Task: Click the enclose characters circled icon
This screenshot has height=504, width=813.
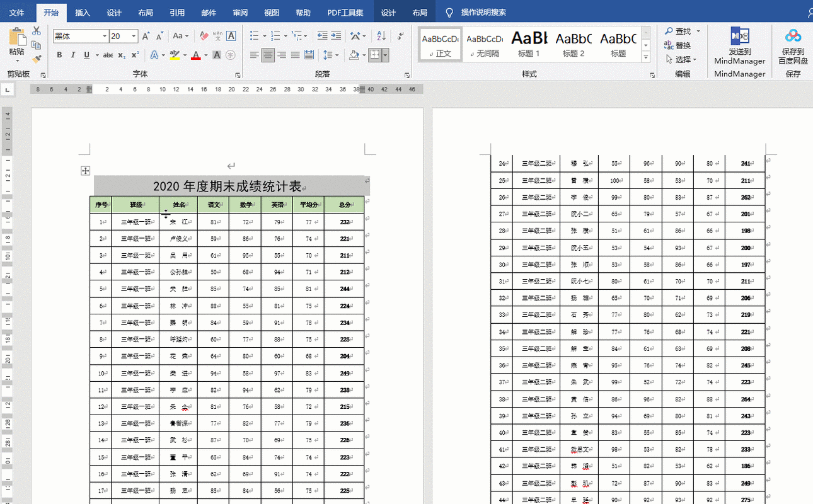Action: (231, 55)
